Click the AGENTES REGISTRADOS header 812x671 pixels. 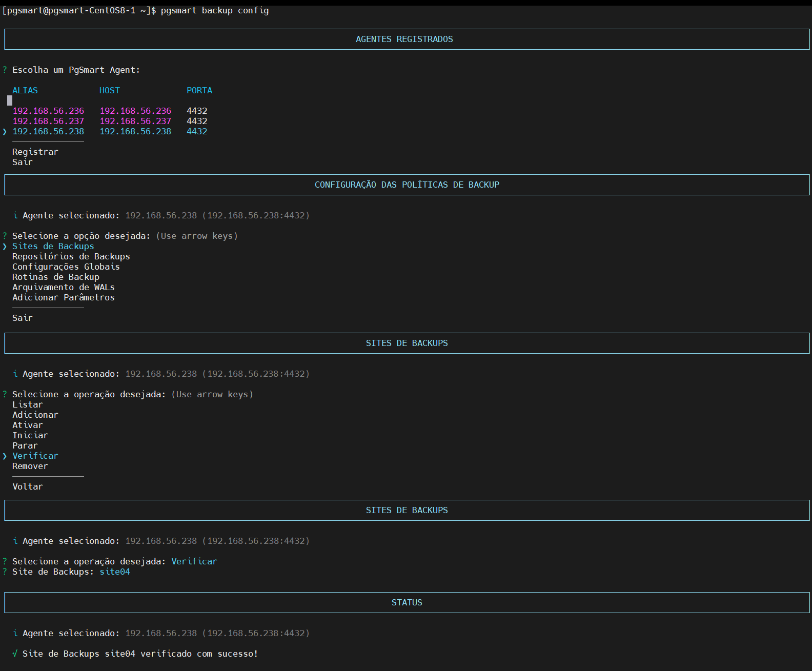404,39
